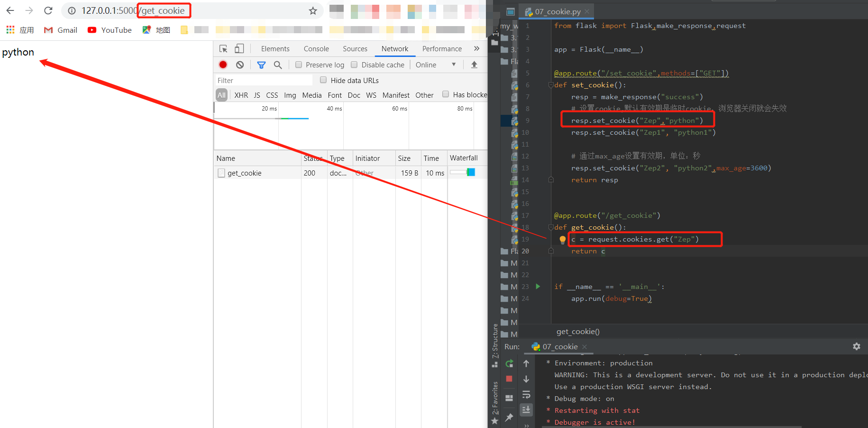Run the script from the gutter play arrow
The image size is (868, 428).
538,286
